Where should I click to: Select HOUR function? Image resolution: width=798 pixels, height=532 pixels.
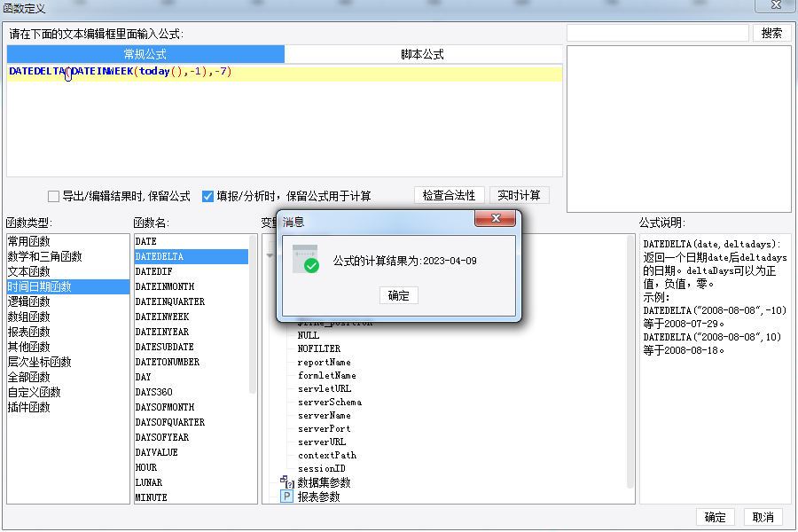coord(192,467)
